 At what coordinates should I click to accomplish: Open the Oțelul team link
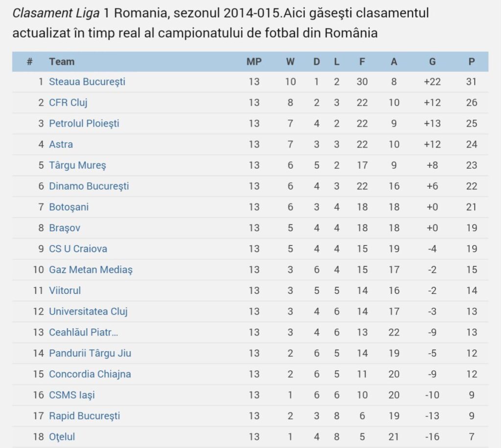click(x=62, y=437)
